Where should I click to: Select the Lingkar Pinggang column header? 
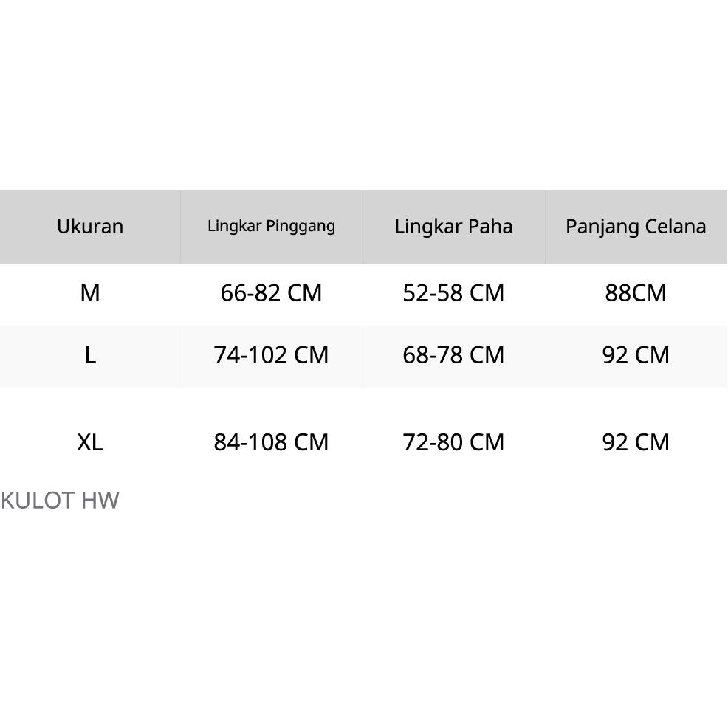(271, 226)
